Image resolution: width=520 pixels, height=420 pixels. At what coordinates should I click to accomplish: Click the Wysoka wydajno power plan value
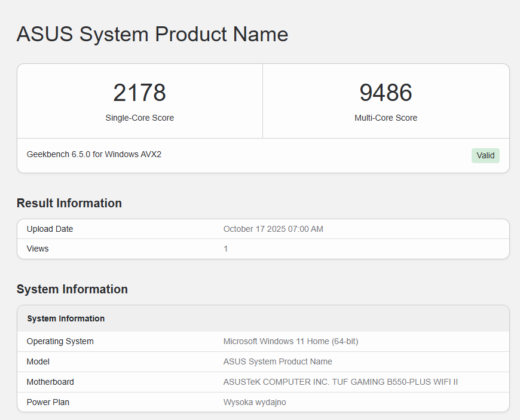(x=255, y=402)
